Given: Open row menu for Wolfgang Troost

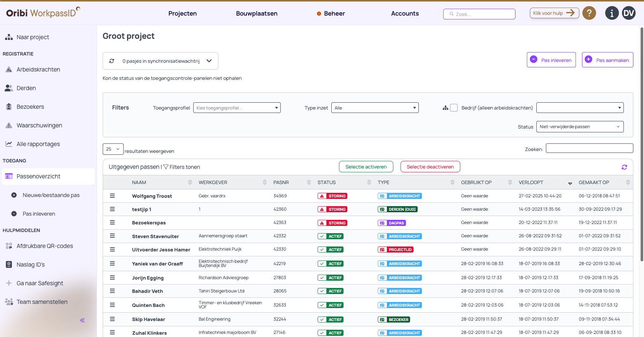Looking at the screenshot, I should pyautogui.click(x=112, y=196).
